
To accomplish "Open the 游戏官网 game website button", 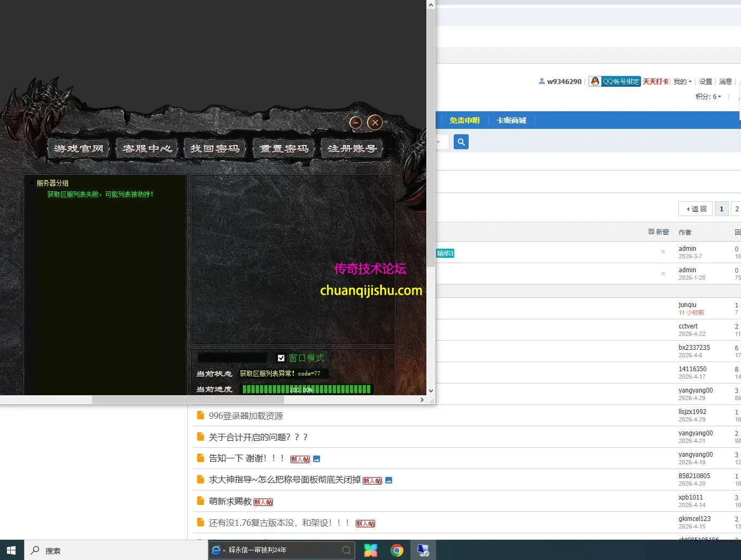I will tap(79, 149).
